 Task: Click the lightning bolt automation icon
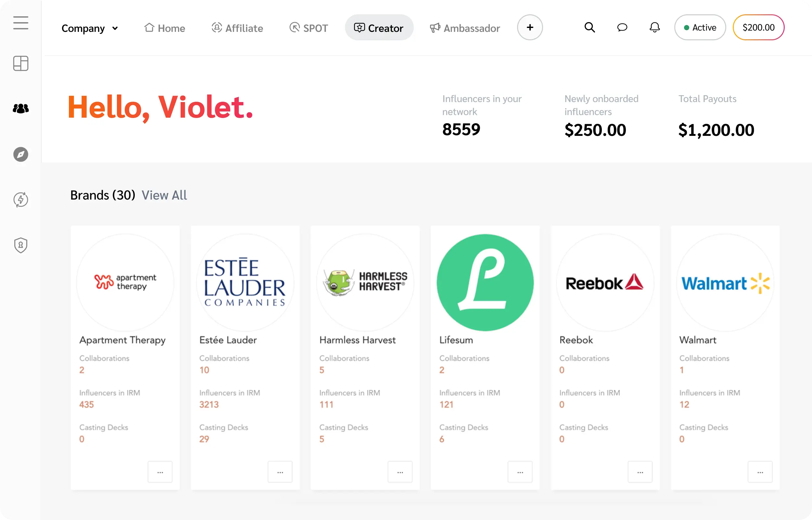(20, 200)
